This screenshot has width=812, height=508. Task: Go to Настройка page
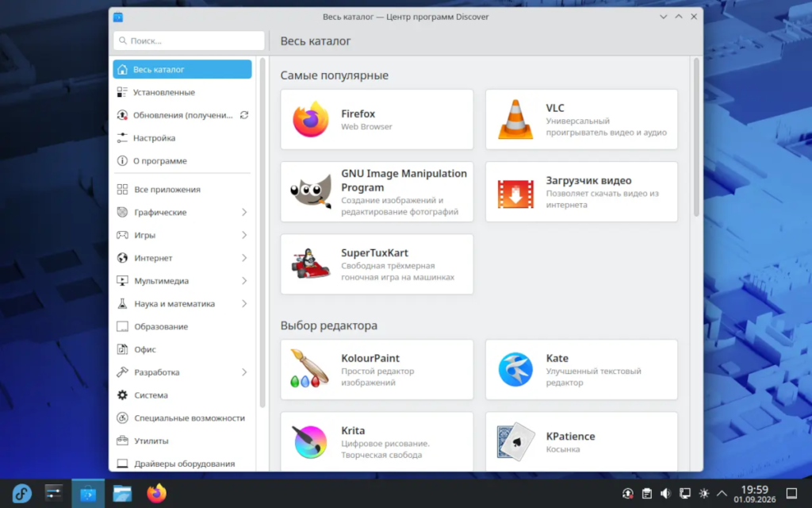182,138
